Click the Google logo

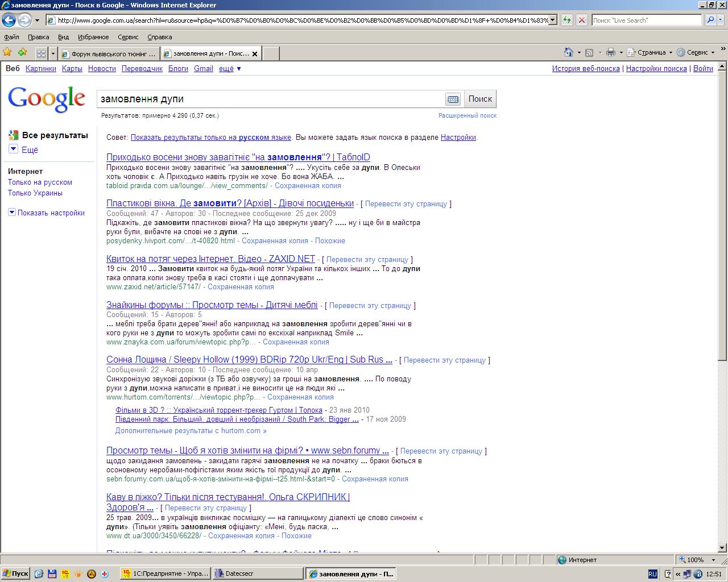[47, 99]
